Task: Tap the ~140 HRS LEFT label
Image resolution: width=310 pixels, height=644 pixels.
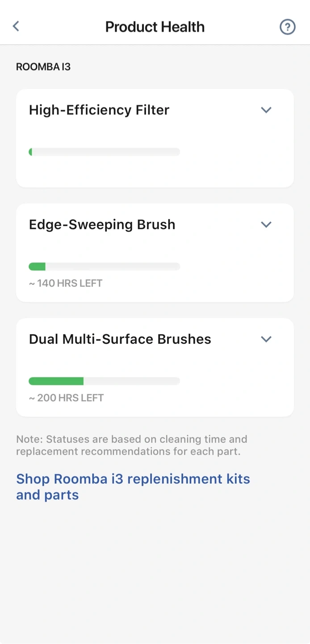Action: click(66, 283)
